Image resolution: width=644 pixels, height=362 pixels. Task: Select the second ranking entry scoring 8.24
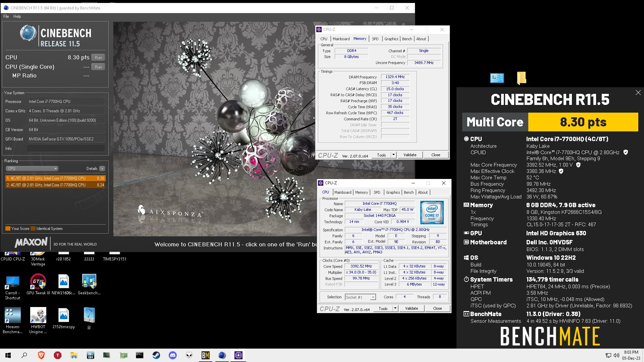(55, 185)
